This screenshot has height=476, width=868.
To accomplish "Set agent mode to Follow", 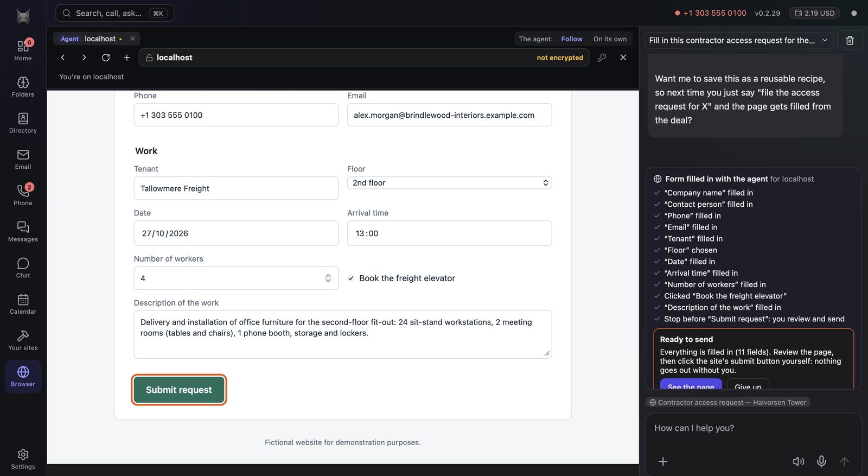I will (x=572, y=39).
